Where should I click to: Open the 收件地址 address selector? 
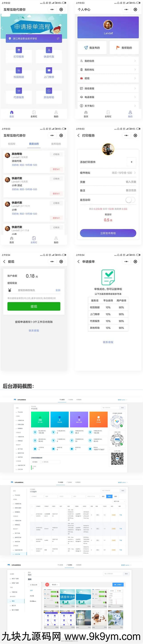click(x=108, y=173)
